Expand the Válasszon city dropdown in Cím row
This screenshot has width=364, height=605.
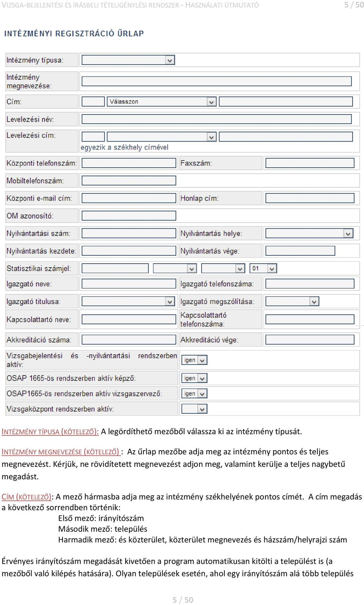(x=162, y=102)
